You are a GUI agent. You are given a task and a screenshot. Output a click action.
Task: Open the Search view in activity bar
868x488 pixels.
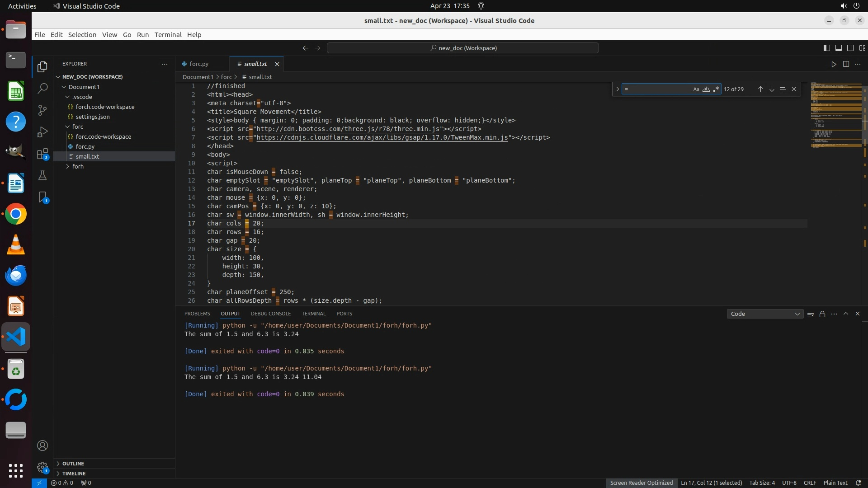point(42,88)
